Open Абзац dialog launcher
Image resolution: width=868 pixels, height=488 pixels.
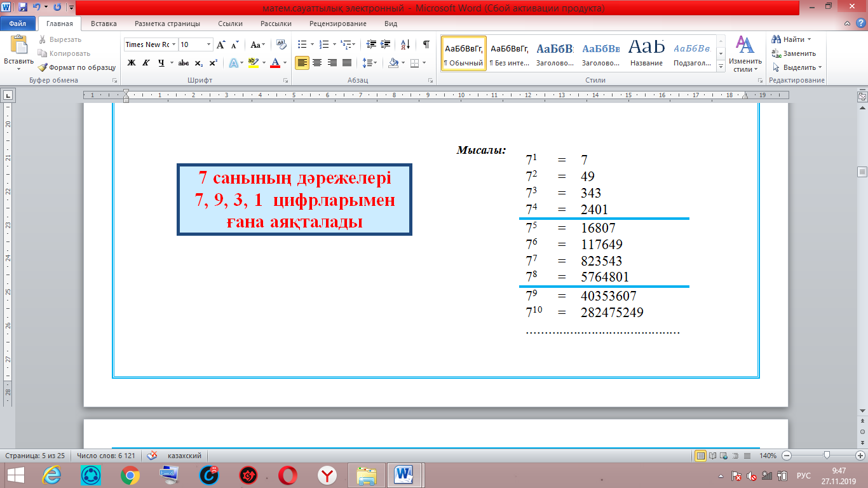(x=430, y=81)
